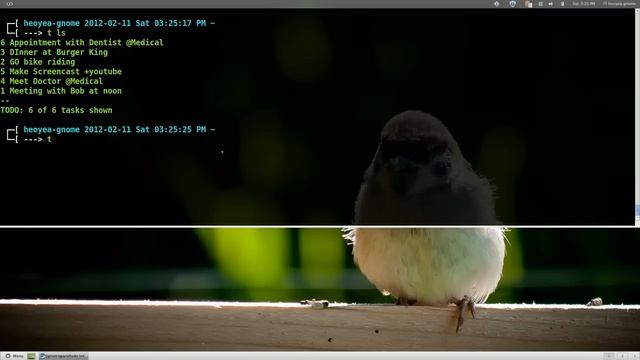Open the Menu button in bottom panel

[x=14, y=356]
